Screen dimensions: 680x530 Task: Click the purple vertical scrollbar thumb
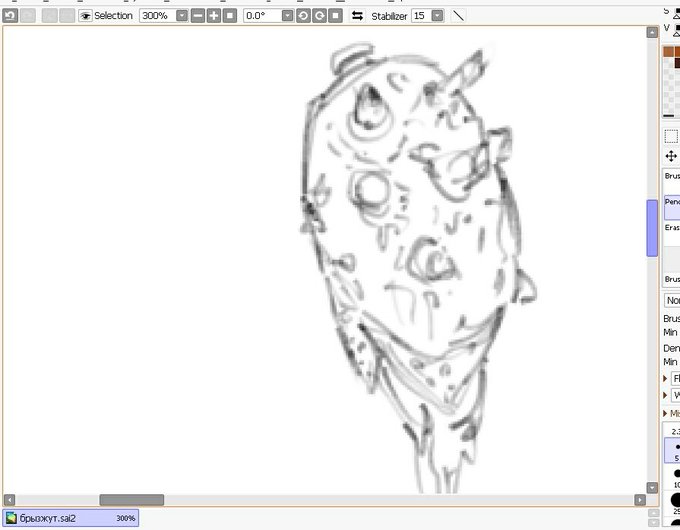652,228
